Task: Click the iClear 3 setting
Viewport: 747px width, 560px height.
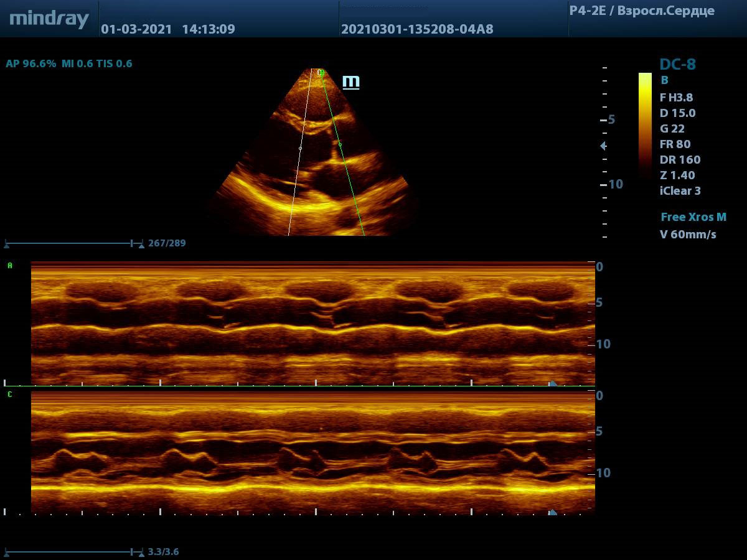Action: point(680,191)
